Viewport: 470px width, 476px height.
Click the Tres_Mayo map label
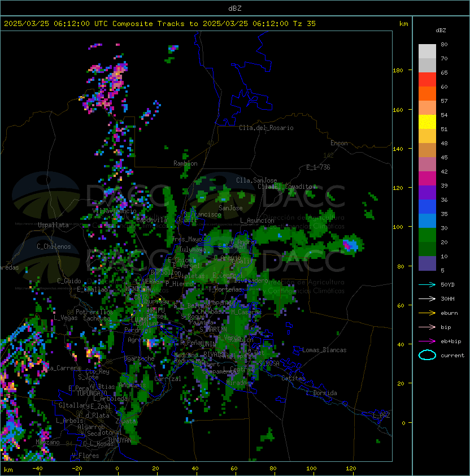[x=187, y=239]
